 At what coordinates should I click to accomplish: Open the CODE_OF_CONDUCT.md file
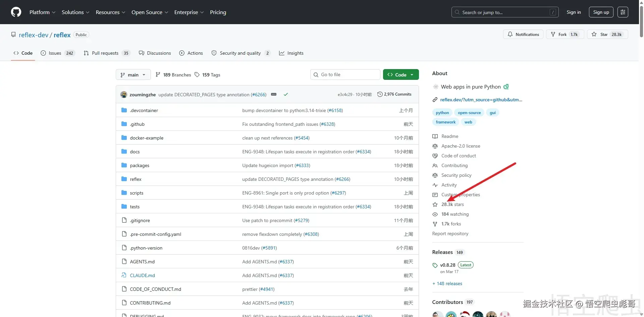(155, 289)
